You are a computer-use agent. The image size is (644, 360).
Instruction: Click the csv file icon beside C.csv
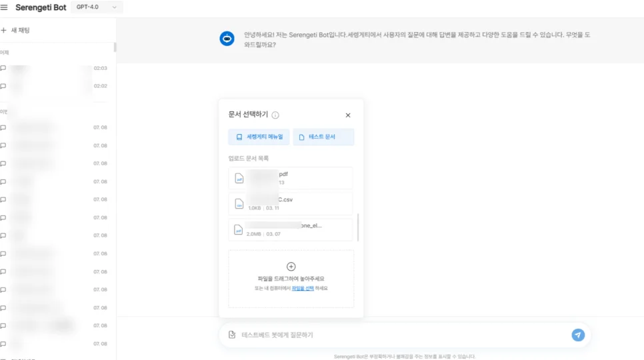coord(239,204)
